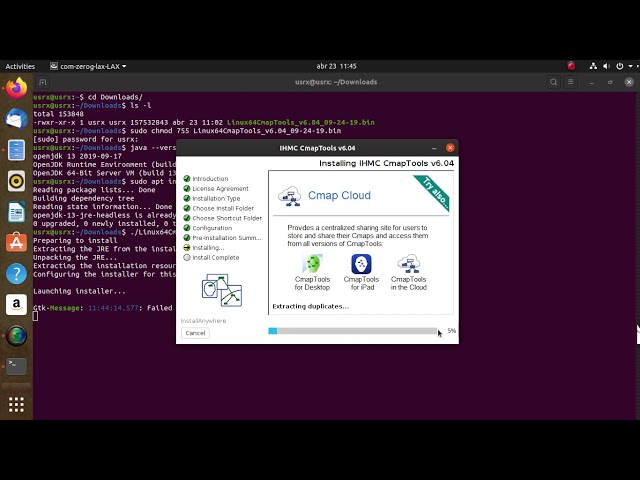Click CmapTools for iPad icon
Screen dimensions: 640x480
click(361, 264)
